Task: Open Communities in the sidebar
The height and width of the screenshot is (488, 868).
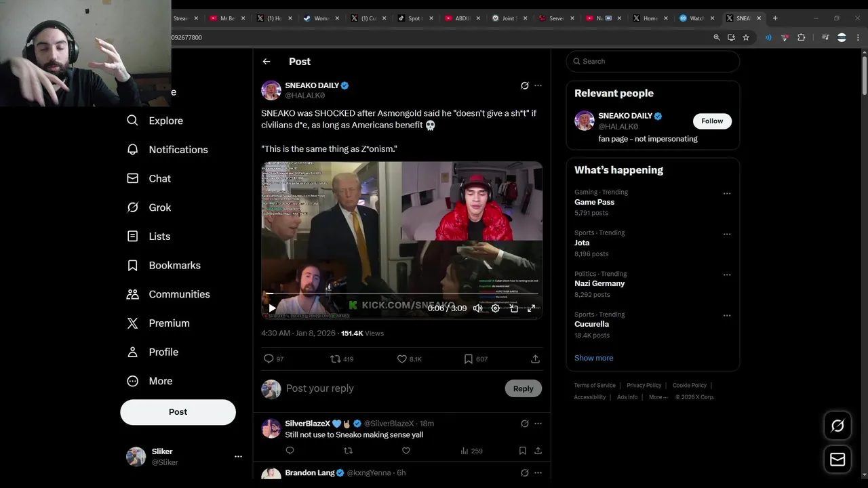Action: point(168,294)
